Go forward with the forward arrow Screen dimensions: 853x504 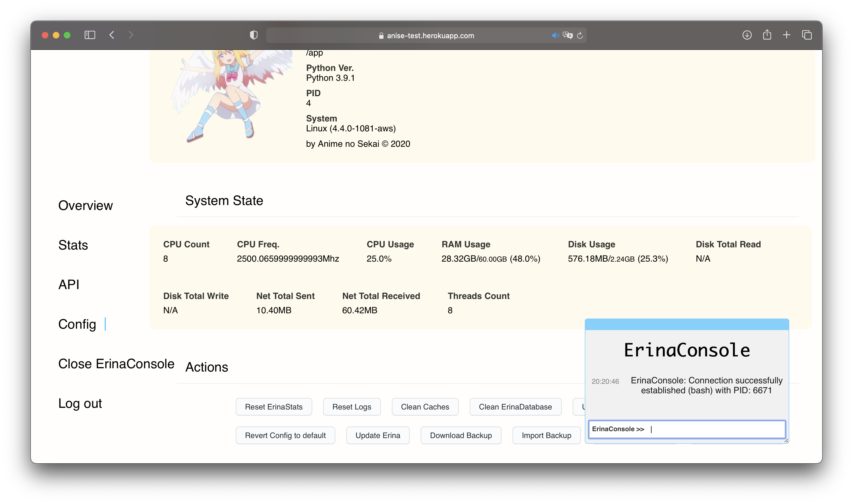[131, 35]
